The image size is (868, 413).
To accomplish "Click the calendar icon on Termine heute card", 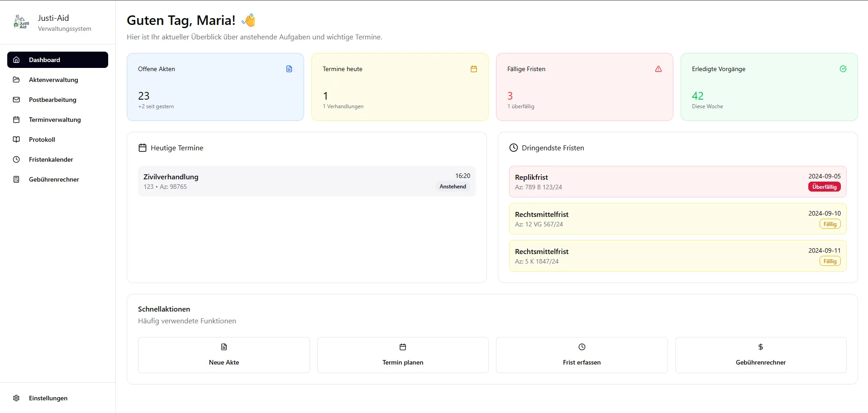I will click(x=474, y=69).
